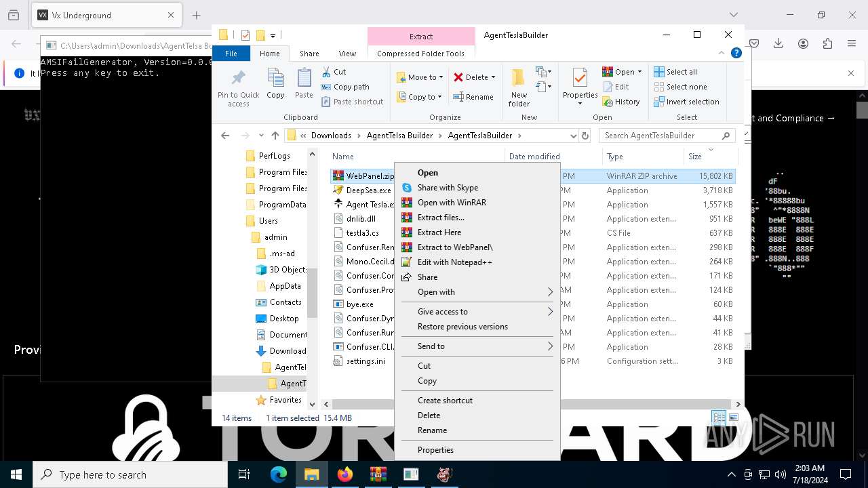This screenshot has width=868, height=488.
Task: Click Pin to Quick access icon
Action: (x=238, y=87)
